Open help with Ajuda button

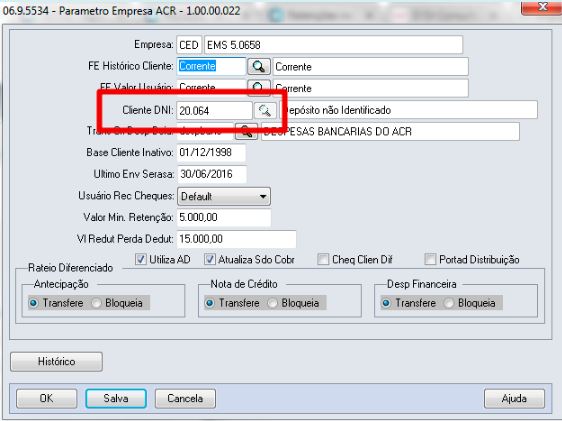514,398
